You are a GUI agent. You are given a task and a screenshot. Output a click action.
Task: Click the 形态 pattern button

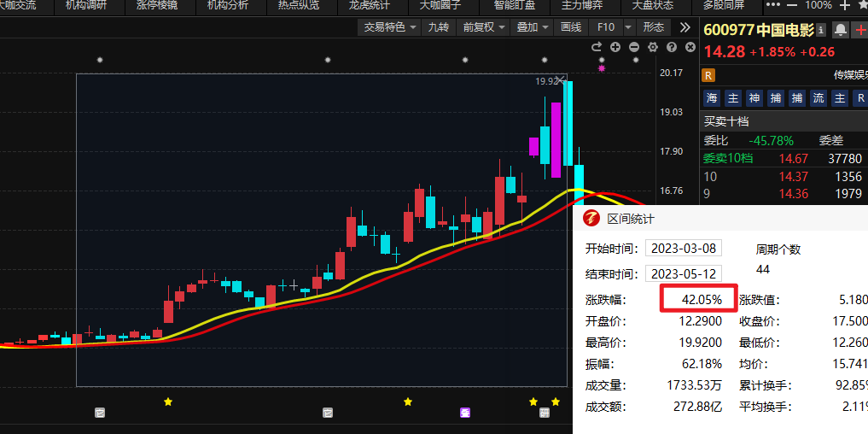(x=654, y=27)
